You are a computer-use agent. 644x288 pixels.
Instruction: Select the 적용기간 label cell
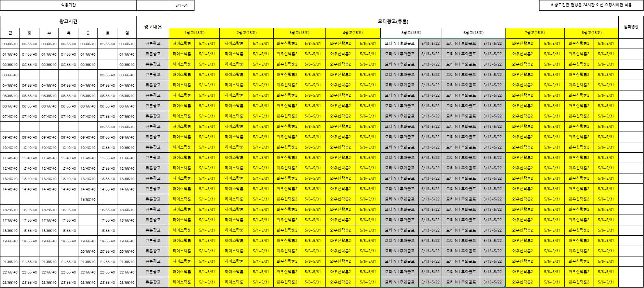[x=68, y=5]
